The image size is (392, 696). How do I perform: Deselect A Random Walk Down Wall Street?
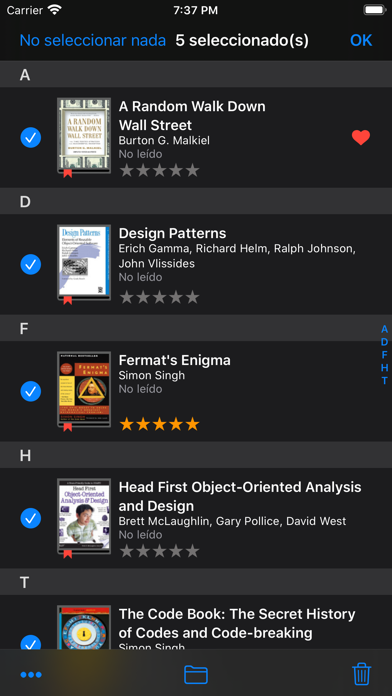[31, 138]
